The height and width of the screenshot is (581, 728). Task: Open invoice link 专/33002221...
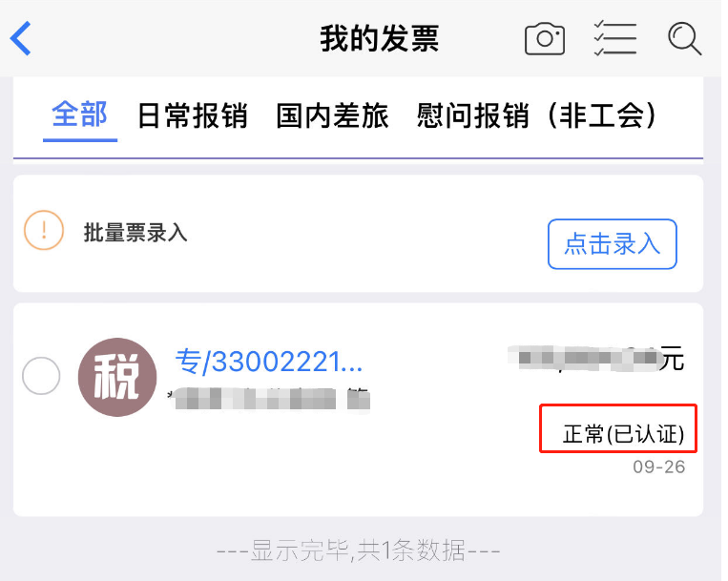pos(269,362)
